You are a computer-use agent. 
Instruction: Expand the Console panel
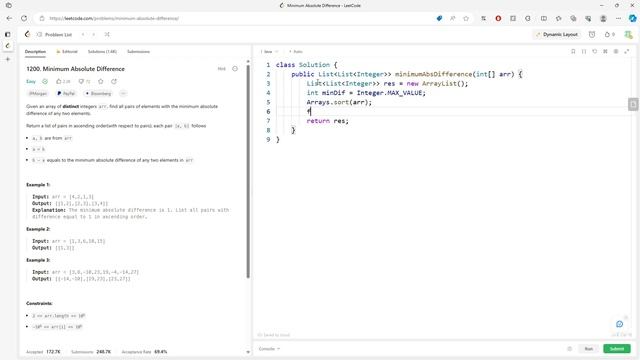pos(269,349)
